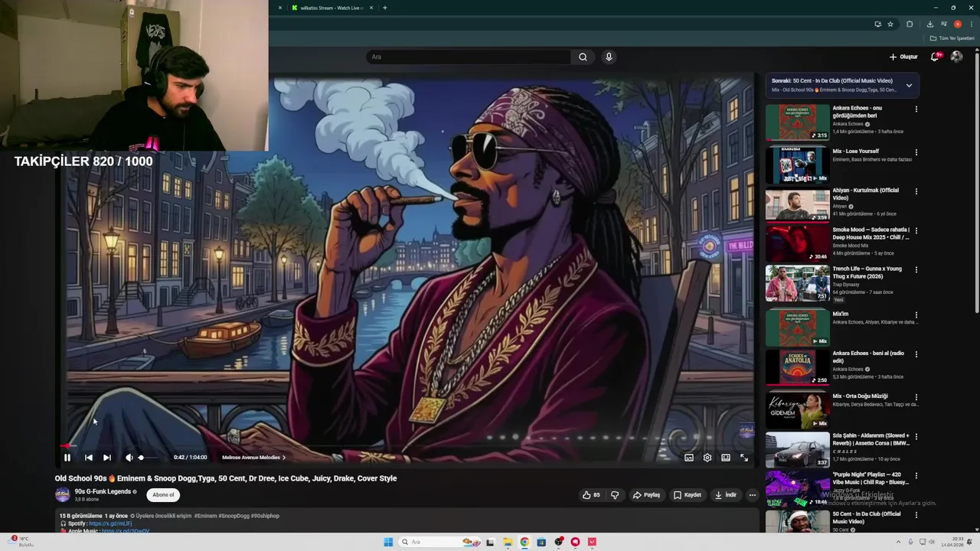Open the 90s G-Funk Legends channel name
The width and height of the screenshot is (980, 551).
(103, 491)
